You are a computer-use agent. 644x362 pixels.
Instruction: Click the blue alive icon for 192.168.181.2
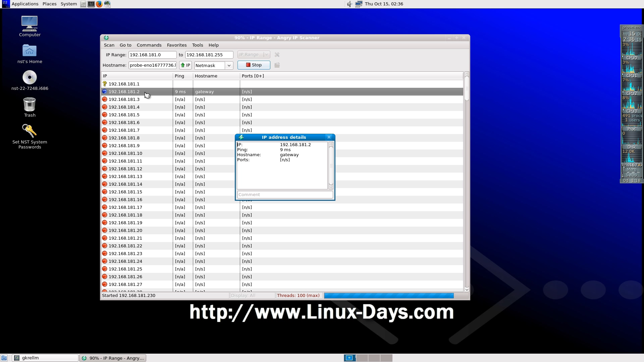coord(105,92)
